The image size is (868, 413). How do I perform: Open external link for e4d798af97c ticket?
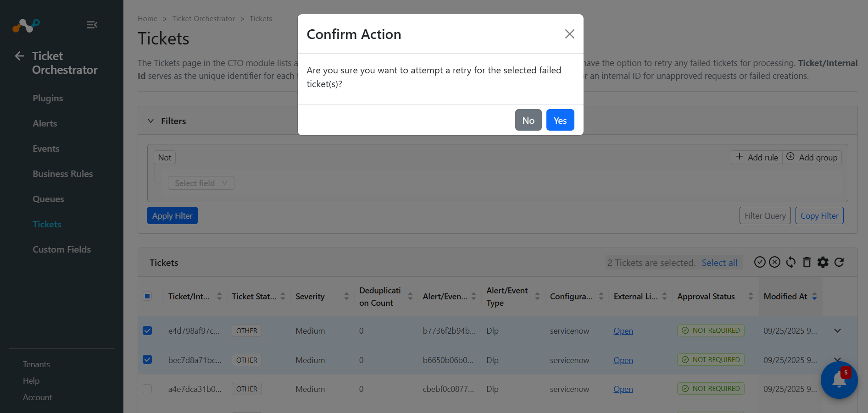tap(623, 331)
